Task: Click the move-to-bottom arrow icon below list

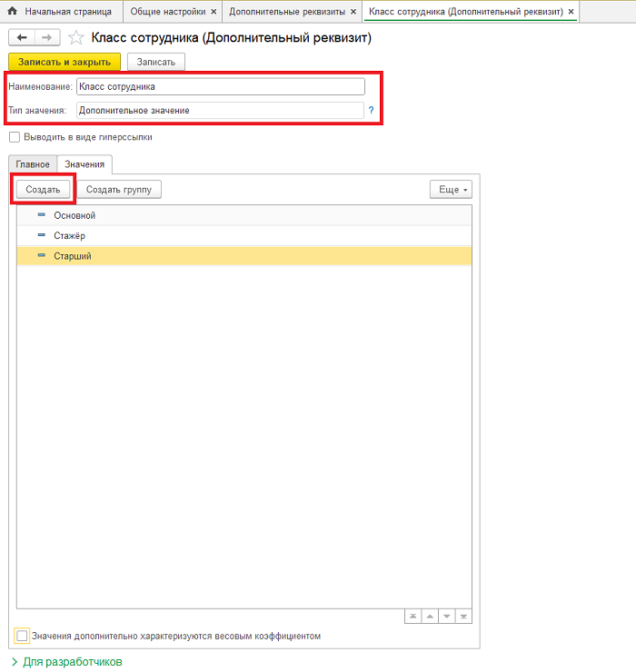Action: (x=463, y=617)
